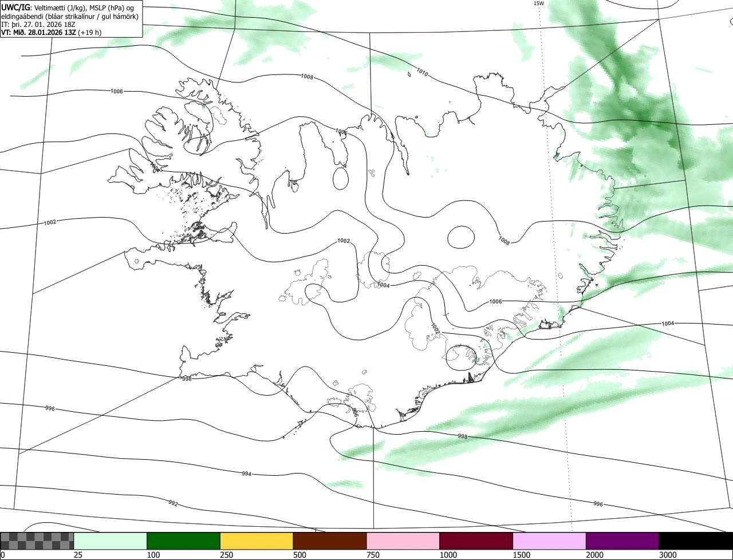The width and height of the screenshot is (733, 560).
Task: Select the "VT: Mið. 28.01.2026 13Z (+19 h)" line
Action: click(x=52, y=33)
